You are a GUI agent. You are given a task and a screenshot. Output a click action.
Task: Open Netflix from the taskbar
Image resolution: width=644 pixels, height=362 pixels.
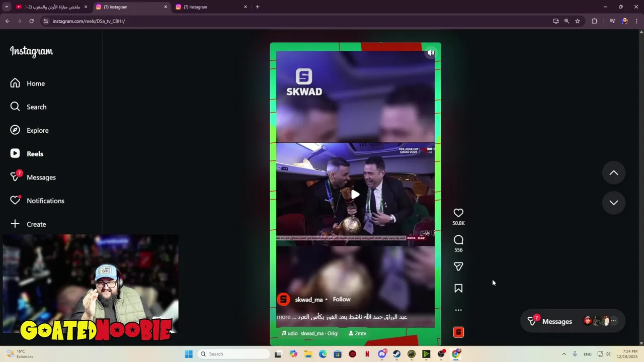[x=367, y=354]
